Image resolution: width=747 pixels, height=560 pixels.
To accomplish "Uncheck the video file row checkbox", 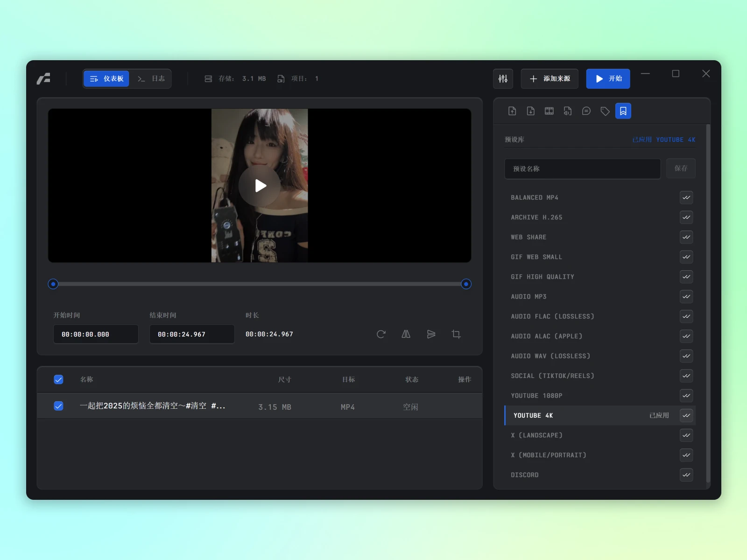I will pos(58,406).
